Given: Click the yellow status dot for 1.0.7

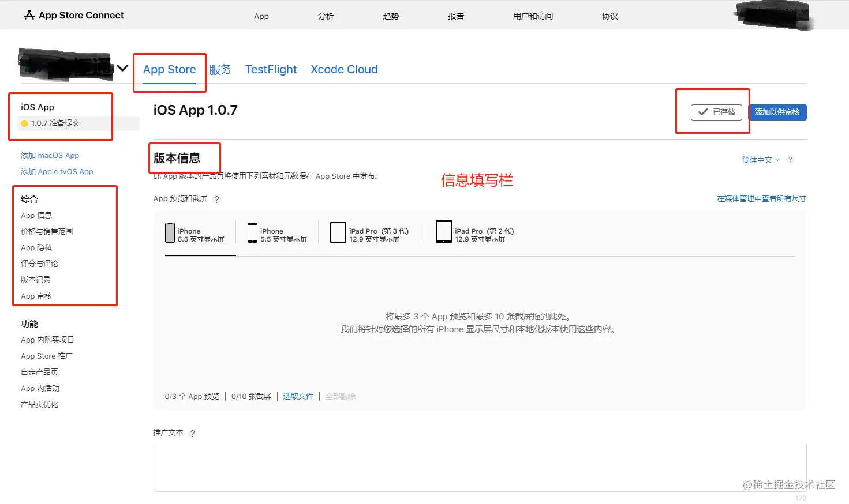Looking at the screenshot, I should (24, 123).
